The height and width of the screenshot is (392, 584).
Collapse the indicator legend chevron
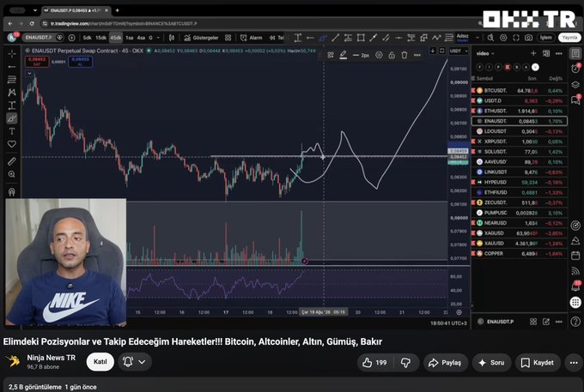(29, 73)
